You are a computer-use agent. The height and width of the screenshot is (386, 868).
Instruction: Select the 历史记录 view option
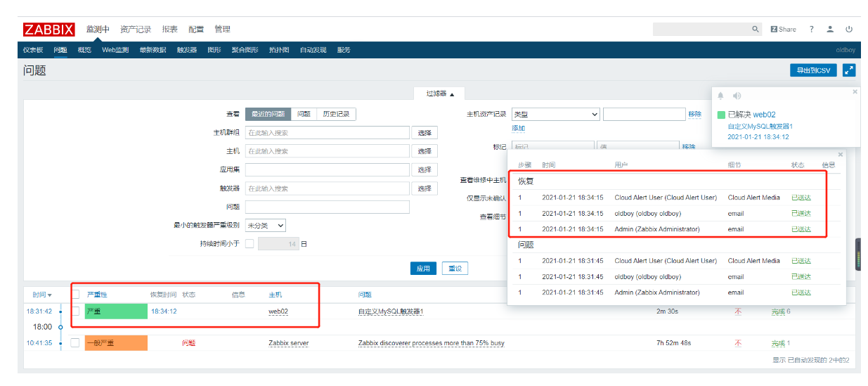(x=336, y=114)
